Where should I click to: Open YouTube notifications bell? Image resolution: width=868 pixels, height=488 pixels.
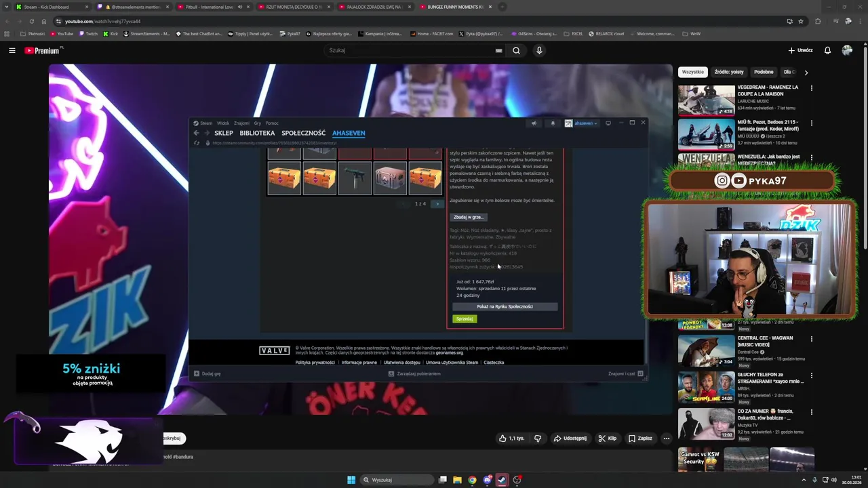827,50
